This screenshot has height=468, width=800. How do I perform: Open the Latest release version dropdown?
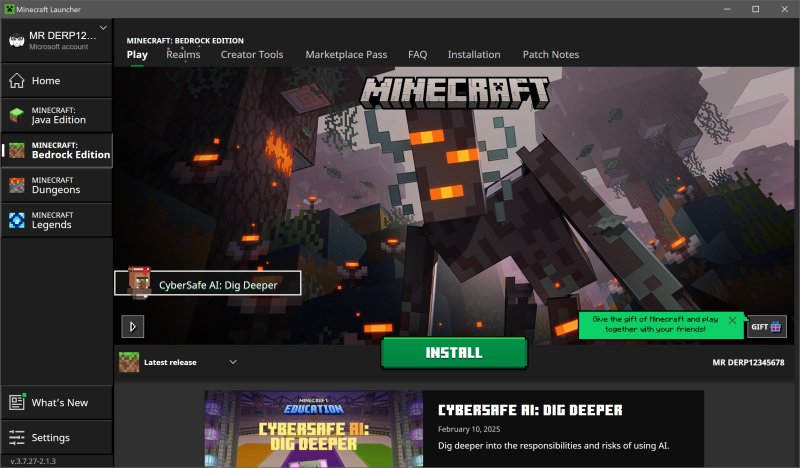[178, 362]
